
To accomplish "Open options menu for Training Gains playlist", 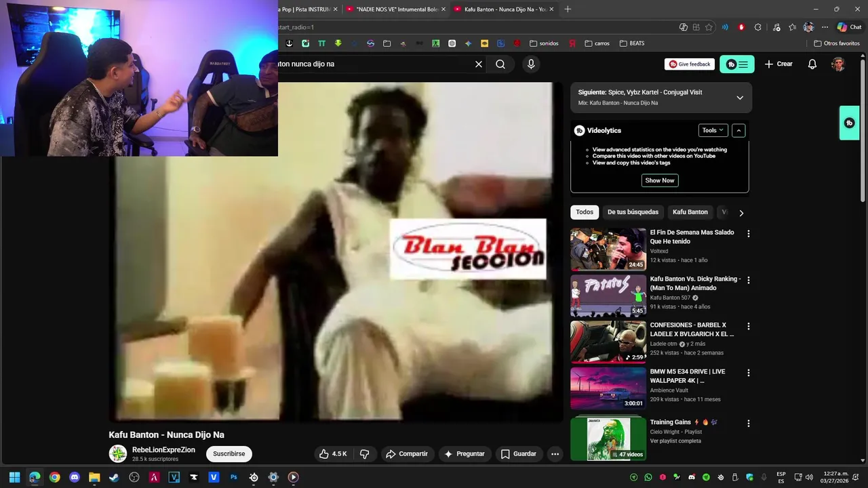I will click(x=749, y=424).
